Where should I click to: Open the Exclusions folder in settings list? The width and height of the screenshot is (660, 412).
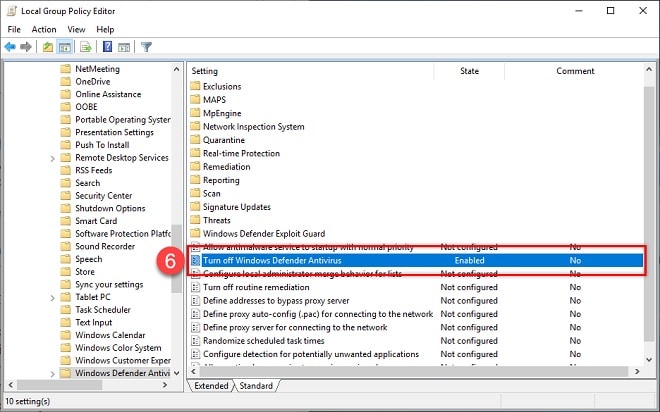pos(222,86)
